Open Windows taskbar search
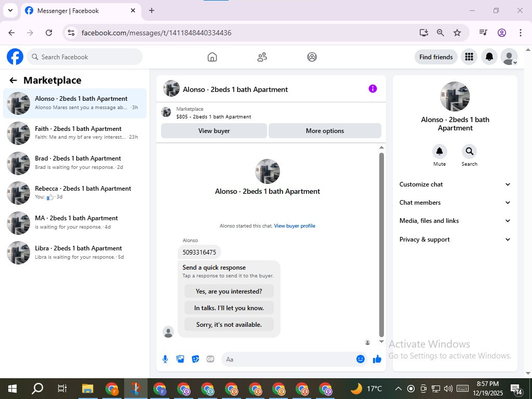Screen dimensions: 532x399 37,389
